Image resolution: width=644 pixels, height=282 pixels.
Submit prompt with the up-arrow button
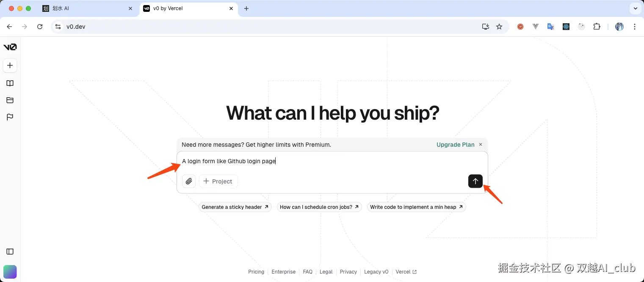coord(475,181)
